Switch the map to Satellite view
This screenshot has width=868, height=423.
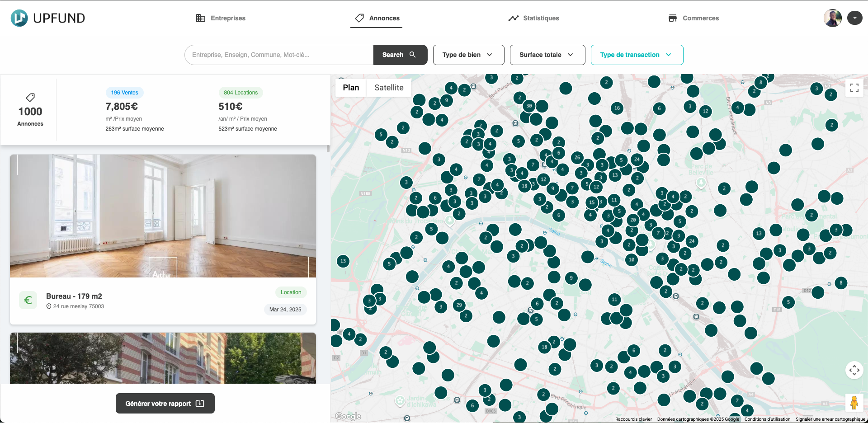389,88
